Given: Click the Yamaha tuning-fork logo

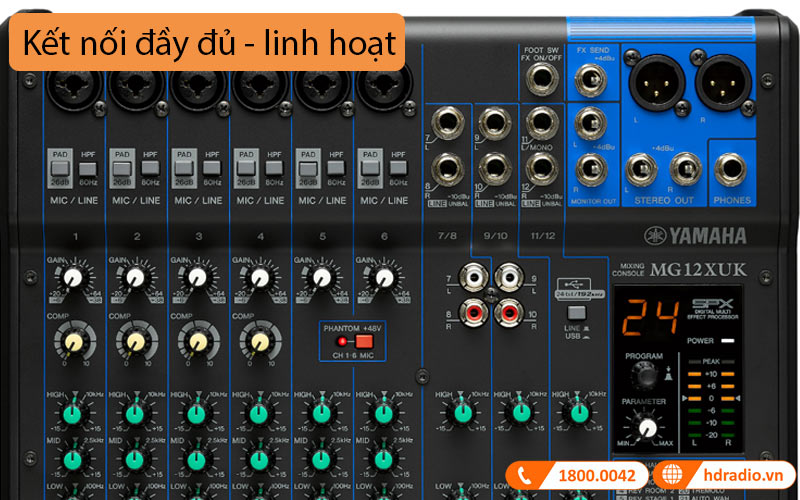Looking at the screenshot, I should (x=655, y=236).
